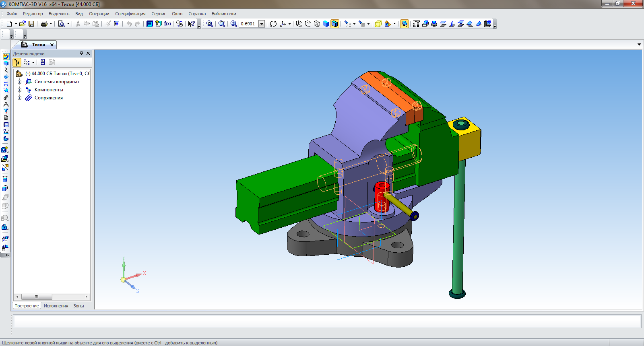
Task: Close the Дерево модели panel
Action: pyautogui.click(x=88, y=53)
